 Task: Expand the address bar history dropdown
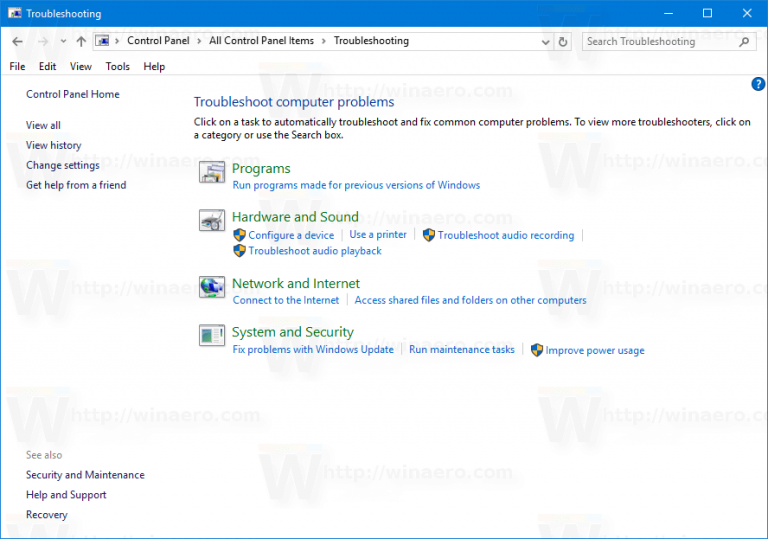(x=545, y=41)
